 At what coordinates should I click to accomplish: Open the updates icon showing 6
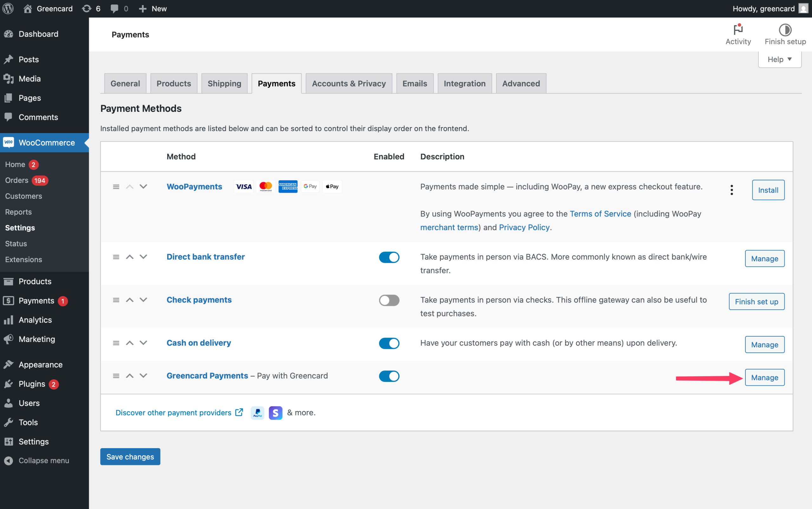pos(87,9)
